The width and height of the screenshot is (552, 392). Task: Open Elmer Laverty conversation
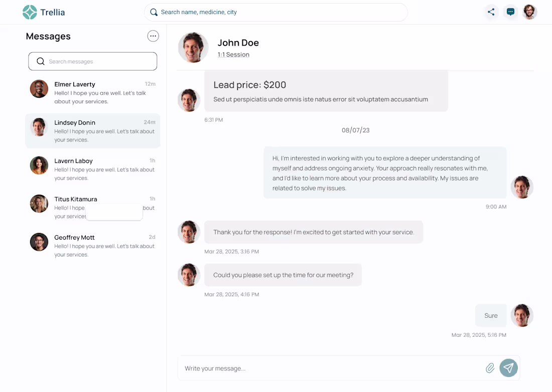click(93, 92)
